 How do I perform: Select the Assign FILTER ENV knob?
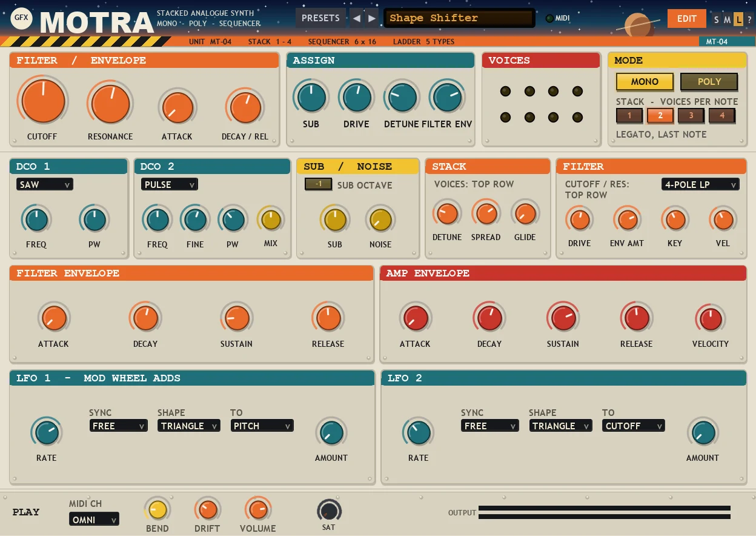pyautogui.click(x=448, y=97)
